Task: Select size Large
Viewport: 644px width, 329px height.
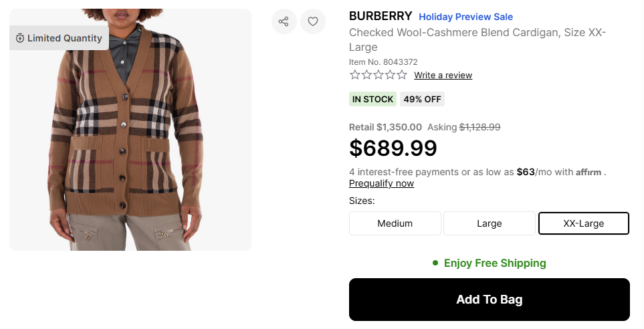Action: click(489, 223)
